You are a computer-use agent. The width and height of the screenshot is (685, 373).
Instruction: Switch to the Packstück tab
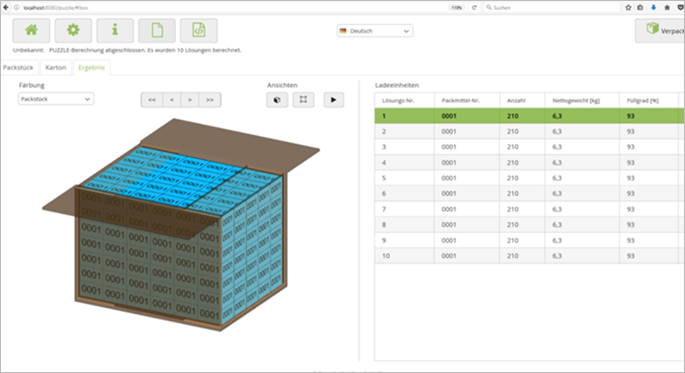point(18,68)
